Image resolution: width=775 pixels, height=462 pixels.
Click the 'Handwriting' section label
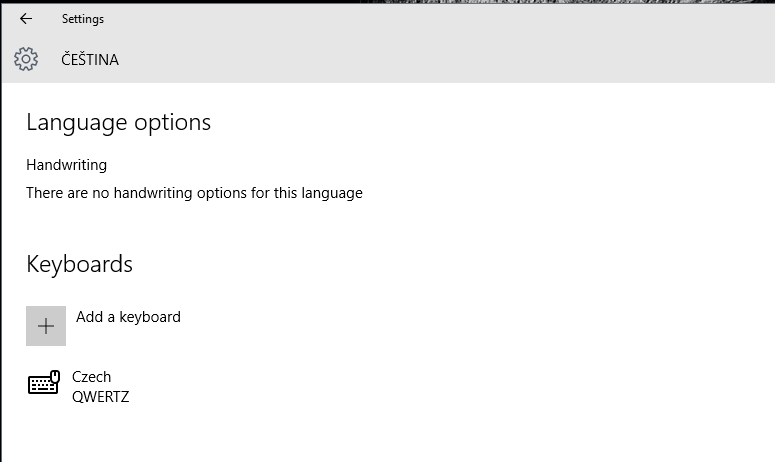click(66, 165)
